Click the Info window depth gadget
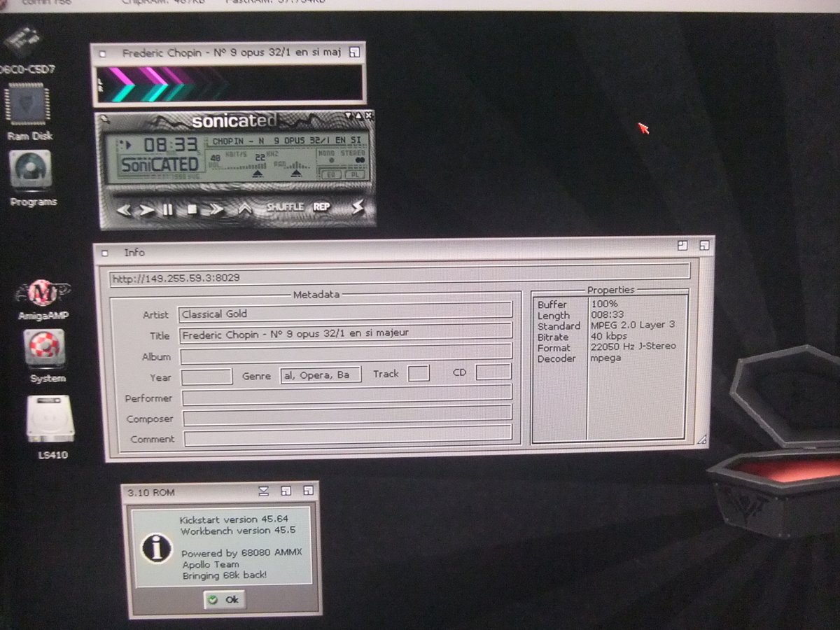The height and width of the screenshot is (630, 840). coord(704,245)
